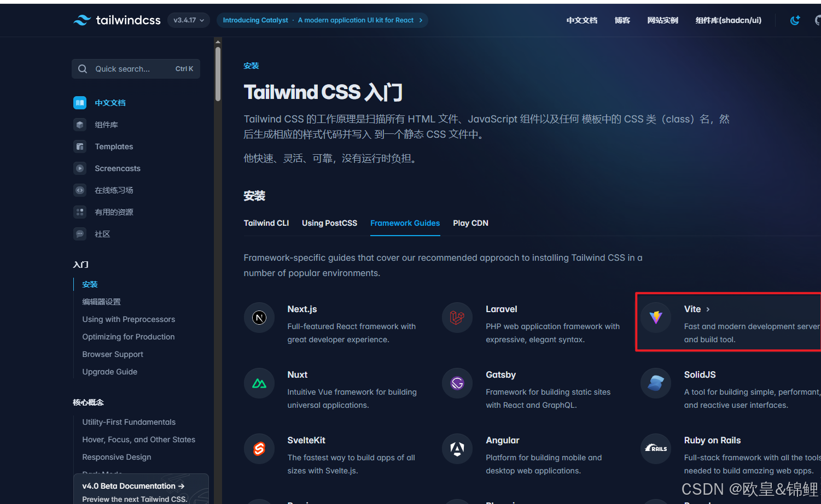Image resolution: width=821 pixels, height=504 pixels.
Task: Click the Angular logo icon
Action: [457, 449]
